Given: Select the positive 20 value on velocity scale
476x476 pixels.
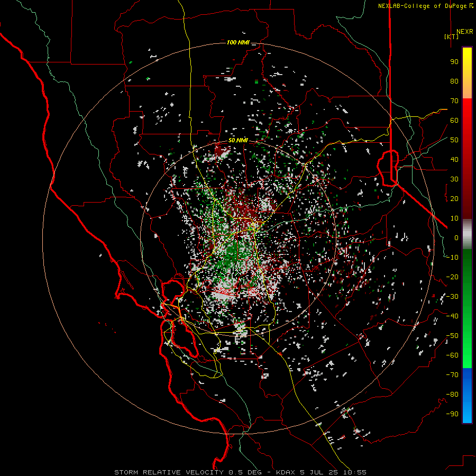Looking at the screenshot, I should pos(454,198).
